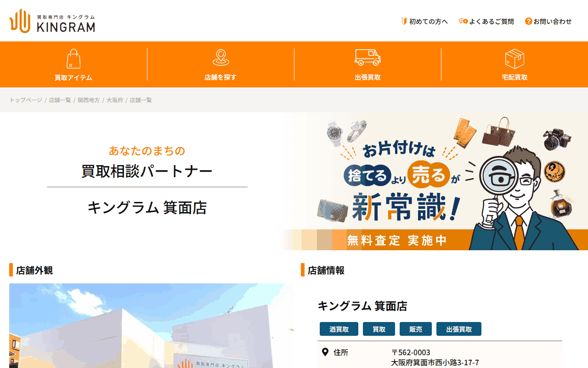Click the 販売 tag button
This screenshot has height=368, width=588.
pos(416,329)
